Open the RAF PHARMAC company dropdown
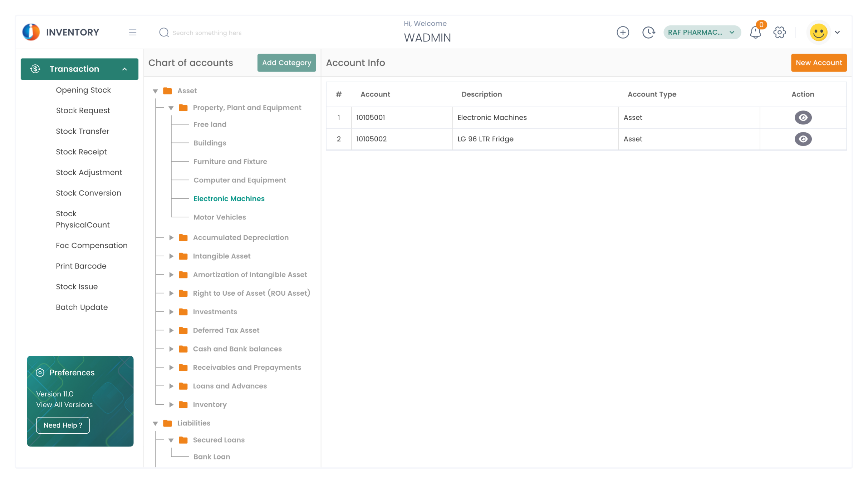Image resolution: width=868 pixels, height=483 pixels. [702, 33]
